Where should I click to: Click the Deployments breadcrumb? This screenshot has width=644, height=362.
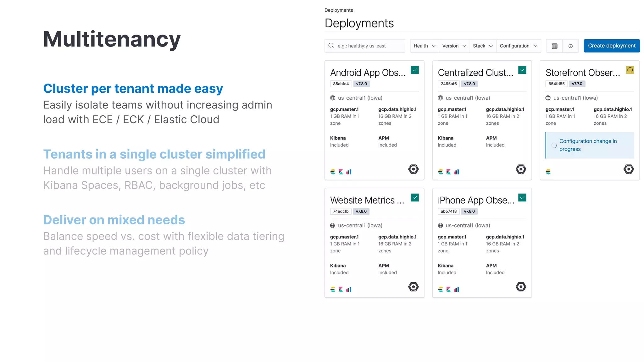(x=339, y=10)
